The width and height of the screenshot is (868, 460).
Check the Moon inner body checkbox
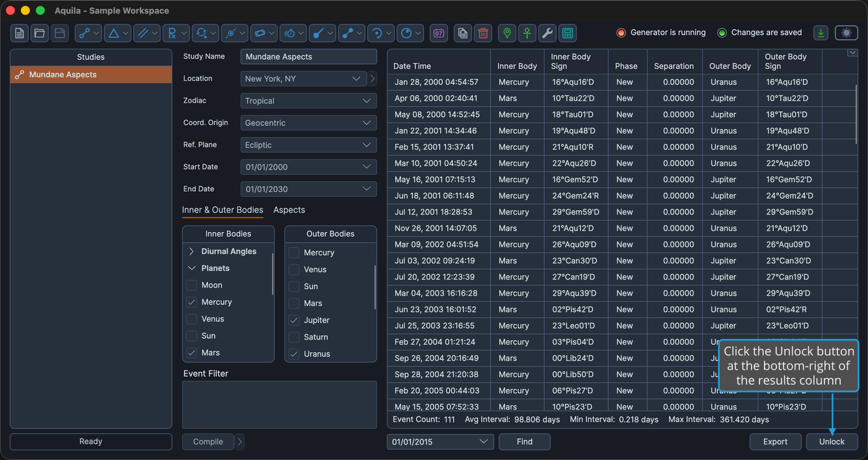[192, 285]
